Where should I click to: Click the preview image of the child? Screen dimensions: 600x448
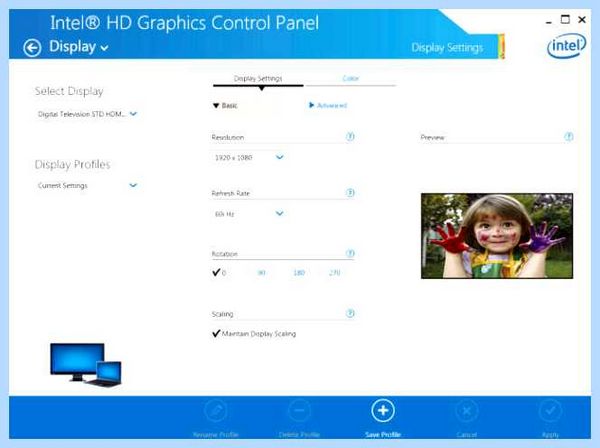point(497,236)
